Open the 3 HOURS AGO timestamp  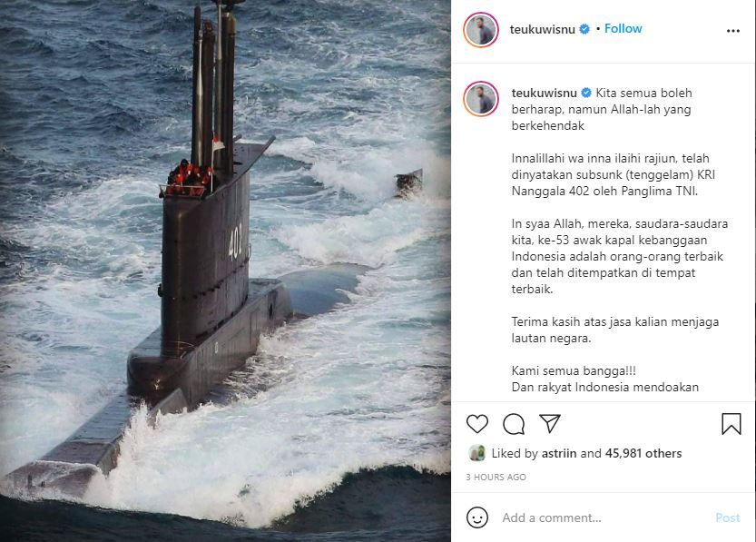click(496, 477)
